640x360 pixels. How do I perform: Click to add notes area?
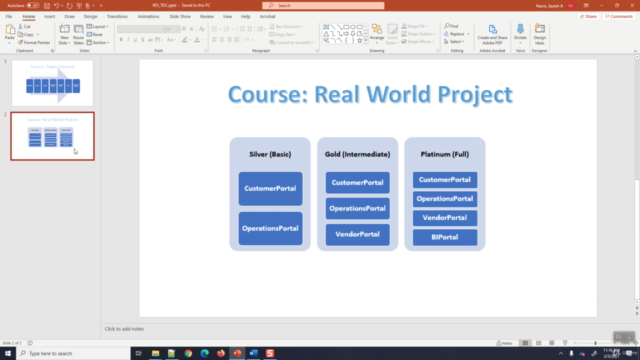pos(124,329)
